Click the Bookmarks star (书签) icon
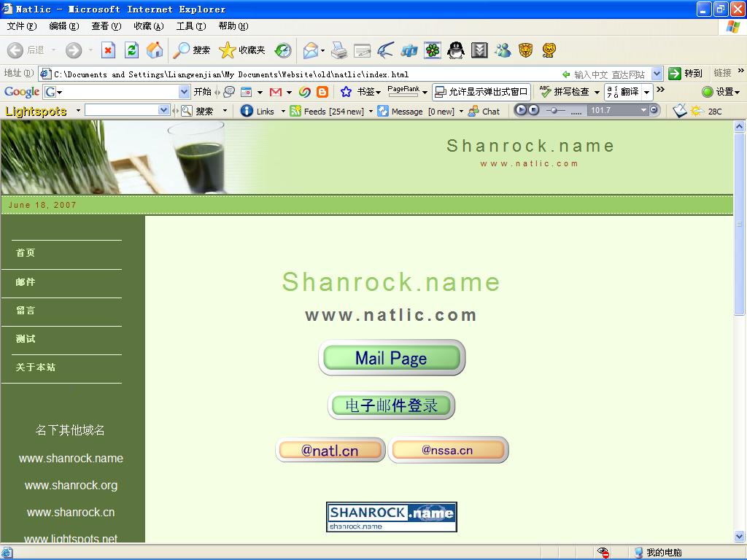747x560 pixels. pos(347,92)
